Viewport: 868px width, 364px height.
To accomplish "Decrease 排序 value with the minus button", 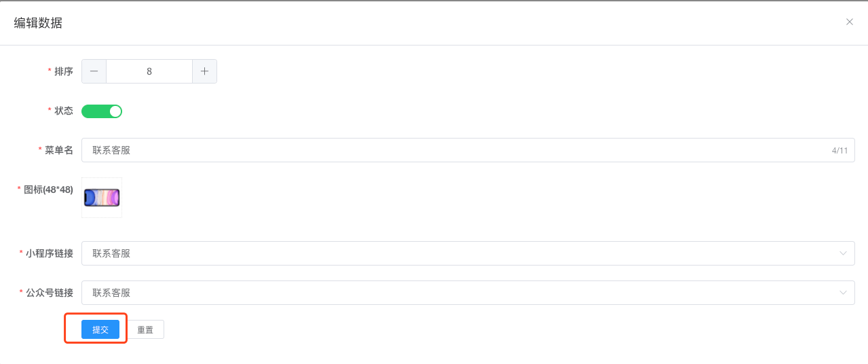I will [94, 71].
